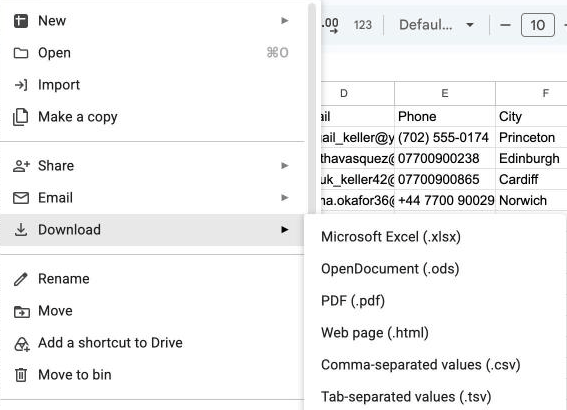
Task: Click the 07700900865 phone cell
Action: coord(445,179)
